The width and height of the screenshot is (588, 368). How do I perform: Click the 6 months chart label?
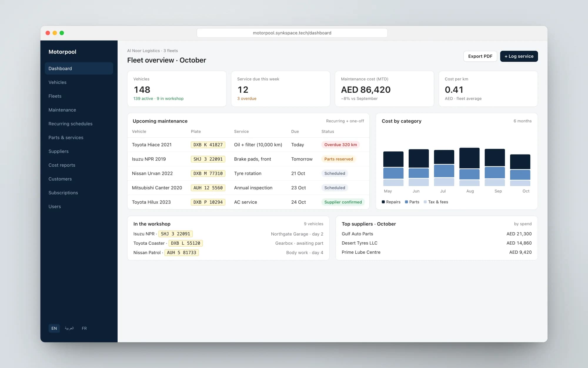522,121
